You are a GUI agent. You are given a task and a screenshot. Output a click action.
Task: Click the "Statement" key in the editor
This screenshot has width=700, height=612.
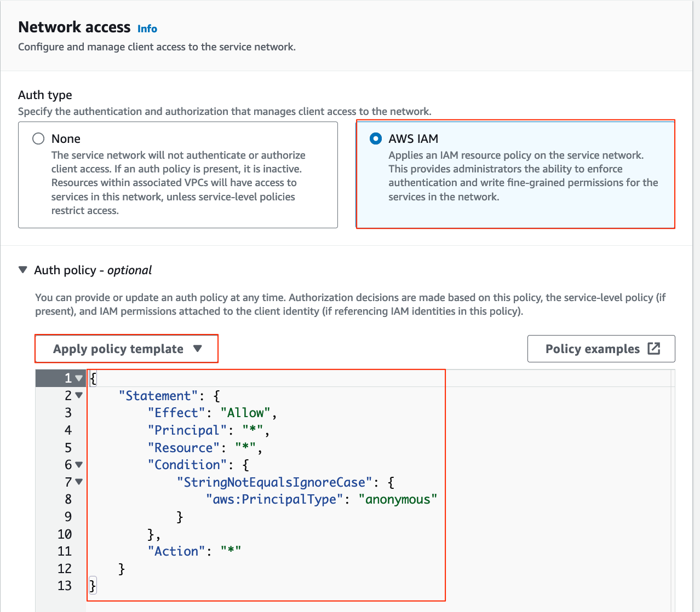tap(158, 396)
